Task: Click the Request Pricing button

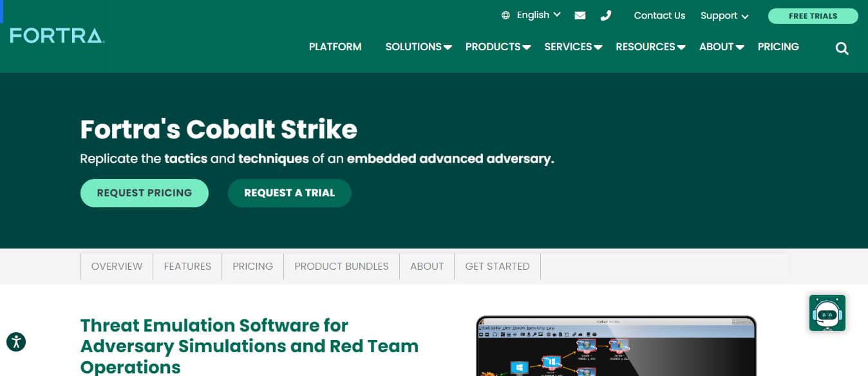Action: tap(144, 193)
